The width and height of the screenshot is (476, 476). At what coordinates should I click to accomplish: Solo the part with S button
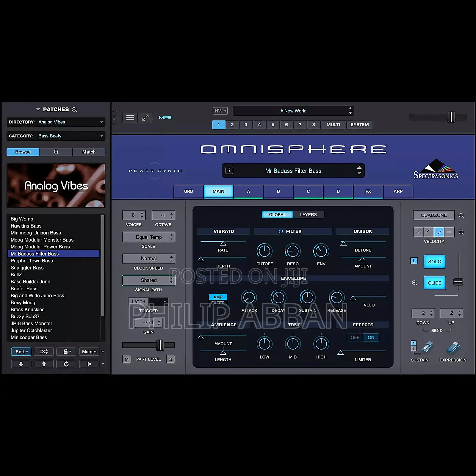[170, 359]
